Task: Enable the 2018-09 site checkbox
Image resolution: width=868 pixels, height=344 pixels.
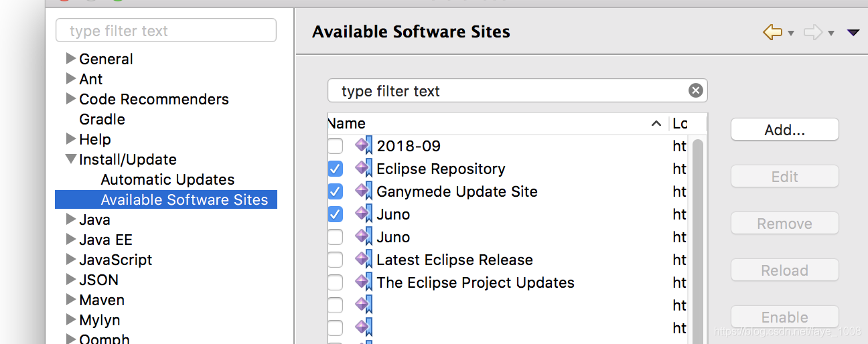Action: (336, 146)
